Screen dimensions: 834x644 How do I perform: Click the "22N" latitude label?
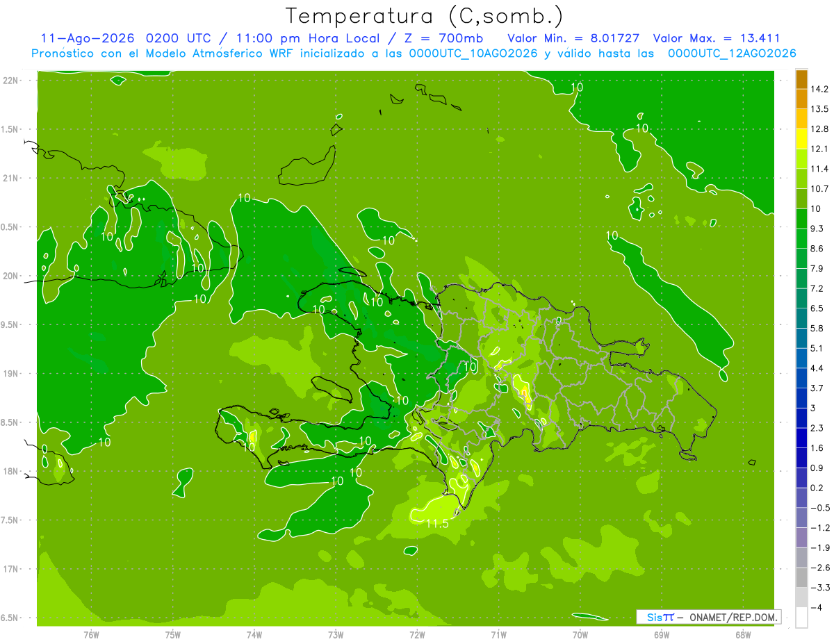[x=11, y=80]
